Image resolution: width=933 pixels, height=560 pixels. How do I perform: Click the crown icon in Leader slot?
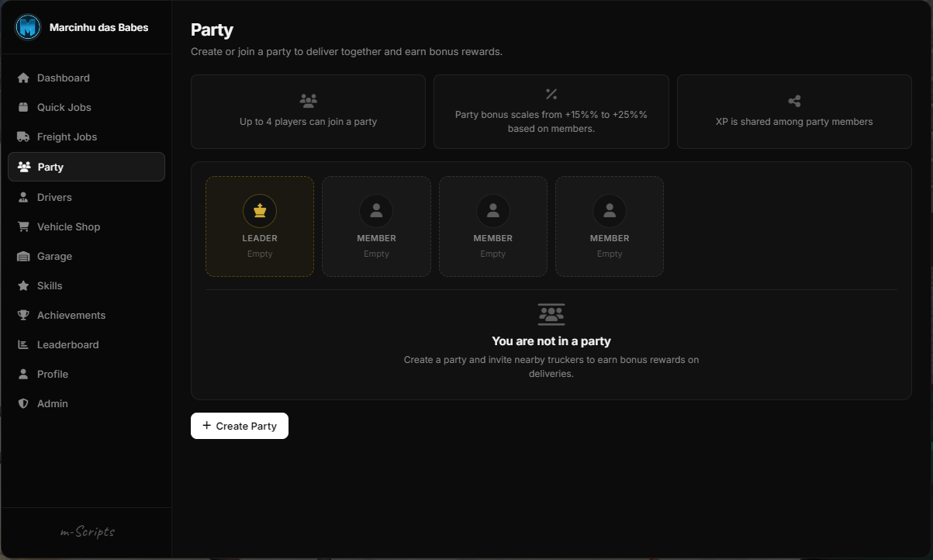coord(260,210)
